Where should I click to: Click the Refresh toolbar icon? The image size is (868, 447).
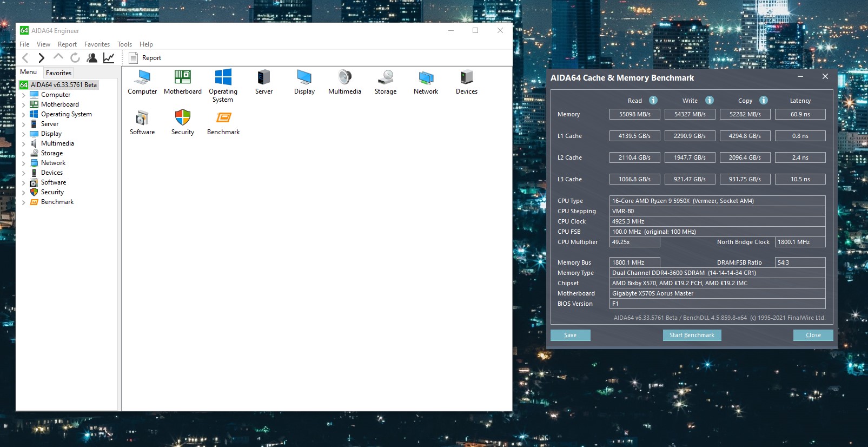coord(75,58)
